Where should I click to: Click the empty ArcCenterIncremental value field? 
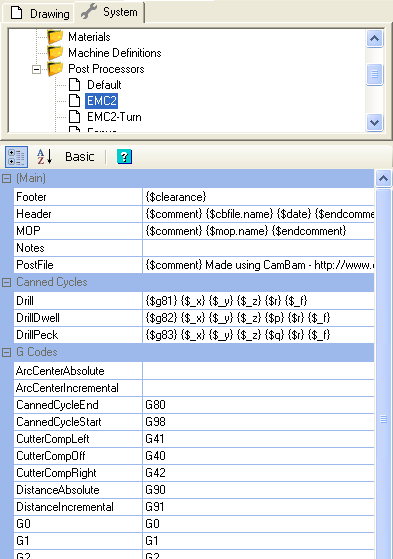[x=258, y=388]
